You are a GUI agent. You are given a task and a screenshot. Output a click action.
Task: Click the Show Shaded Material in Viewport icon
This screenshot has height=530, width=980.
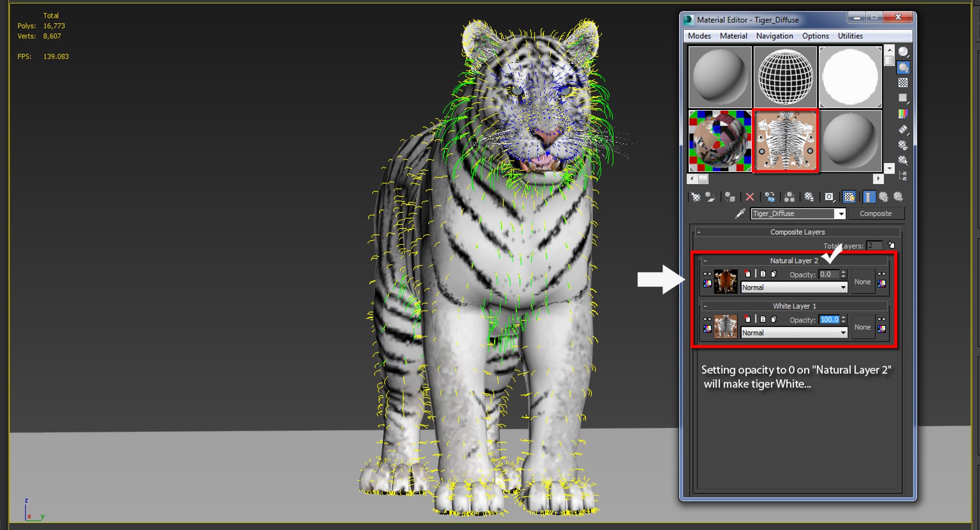tap(849, 197)
